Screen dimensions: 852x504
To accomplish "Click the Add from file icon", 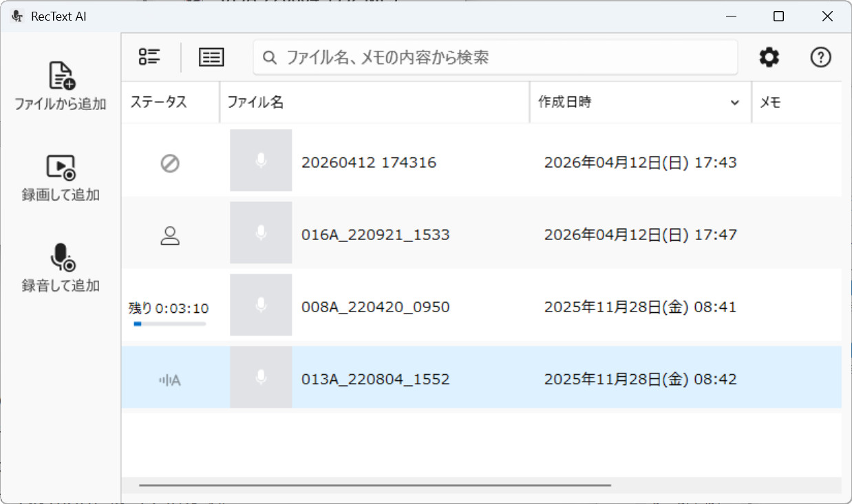I will coord(61,76).
